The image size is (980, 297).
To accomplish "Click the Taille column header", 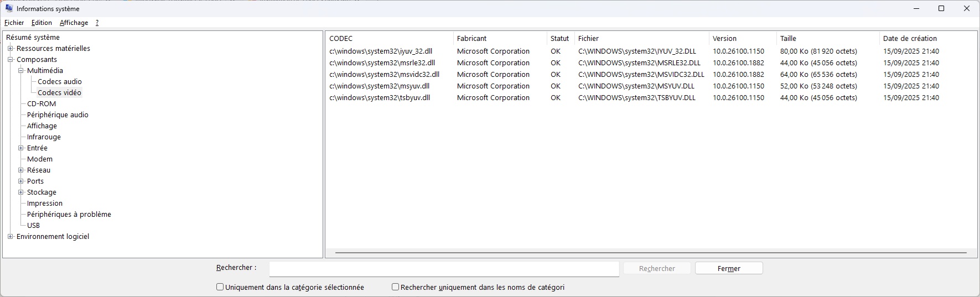I will 828,38.
